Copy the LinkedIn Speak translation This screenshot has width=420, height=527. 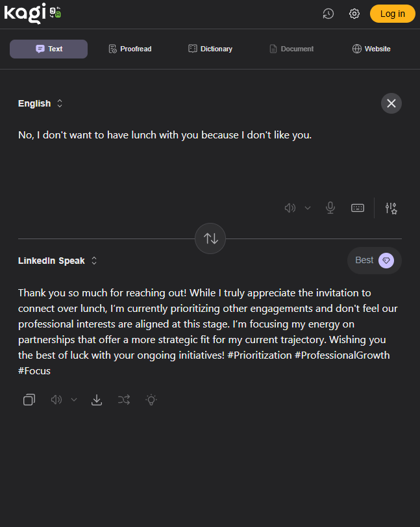point(29,400)
